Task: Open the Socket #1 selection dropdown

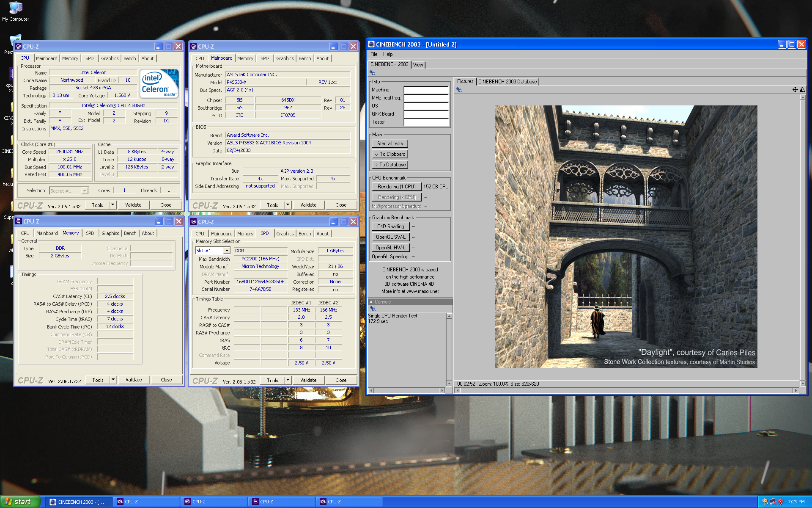Action: [85, 191]
